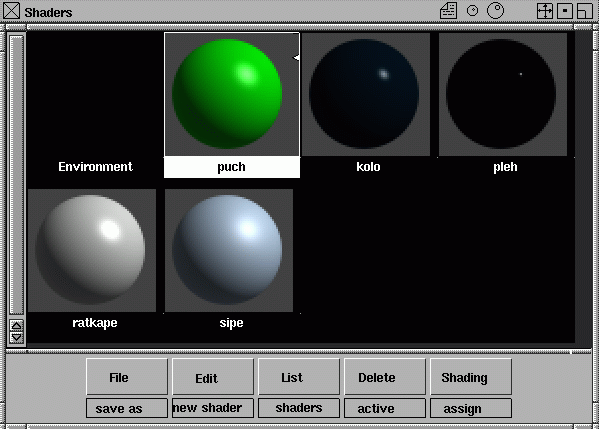Click the vertical scrollbar track on left

[x=16, y=175]
